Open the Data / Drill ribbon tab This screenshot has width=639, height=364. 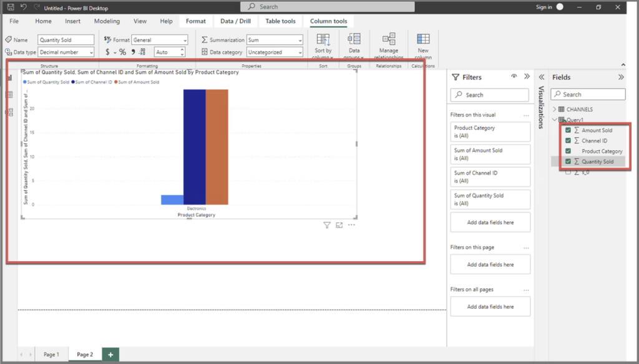[x=235, y=21]
